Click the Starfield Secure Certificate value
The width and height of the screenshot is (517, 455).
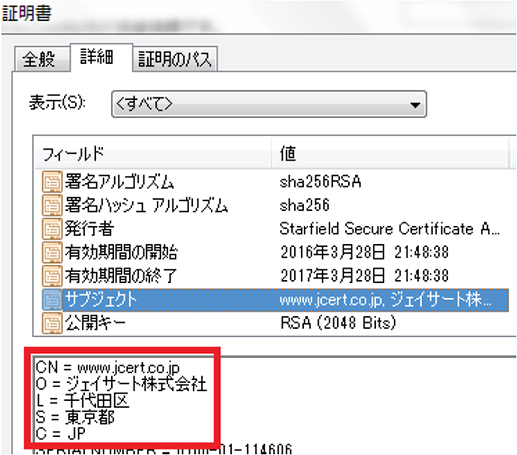pos(390,229)
